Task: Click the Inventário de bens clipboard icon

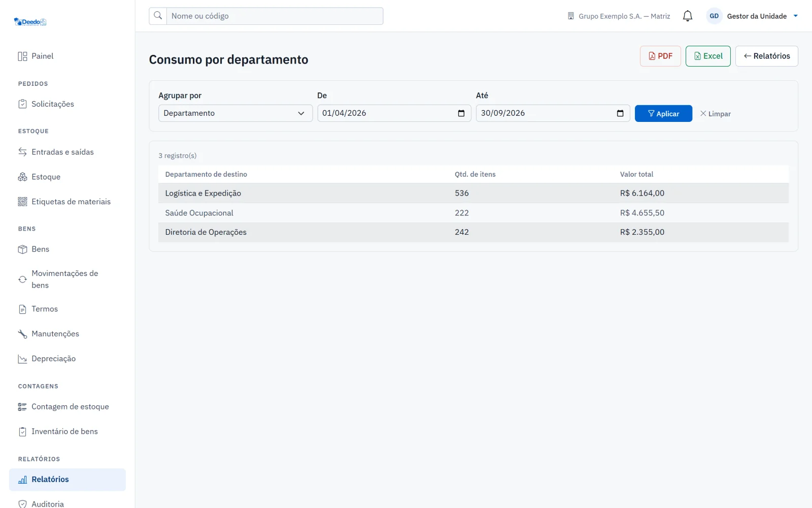Action: [x=22, y=432]
